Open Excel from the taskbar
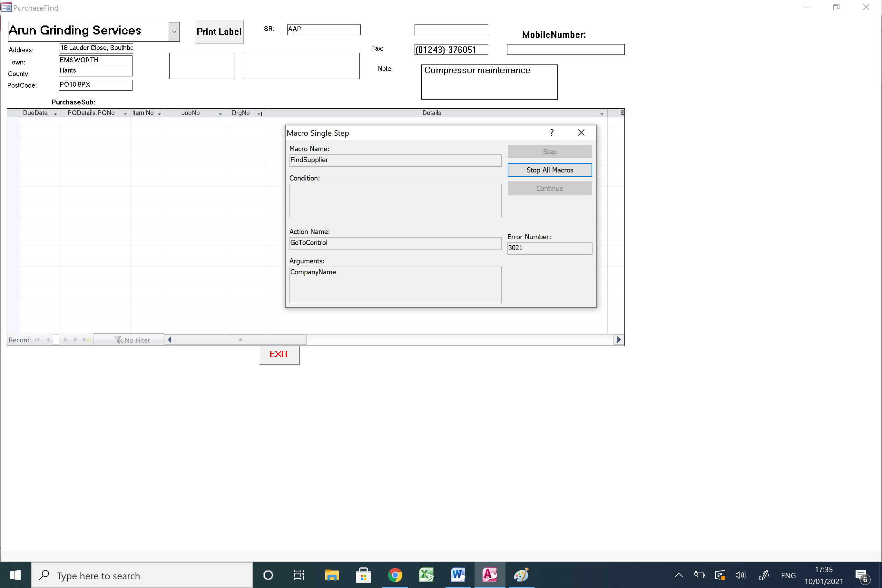 [x=426, y=575]
